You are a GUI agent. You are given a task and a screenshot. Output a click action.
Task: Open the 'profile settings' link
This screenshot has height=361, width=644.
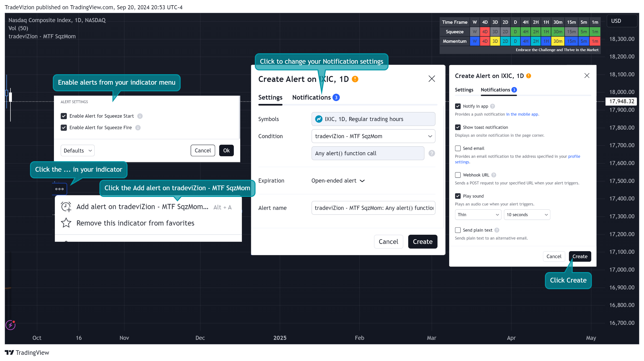pos(574,156)
